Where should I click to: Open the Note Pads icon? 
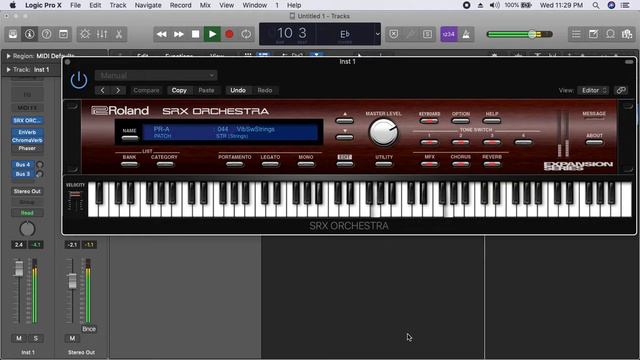593,34
